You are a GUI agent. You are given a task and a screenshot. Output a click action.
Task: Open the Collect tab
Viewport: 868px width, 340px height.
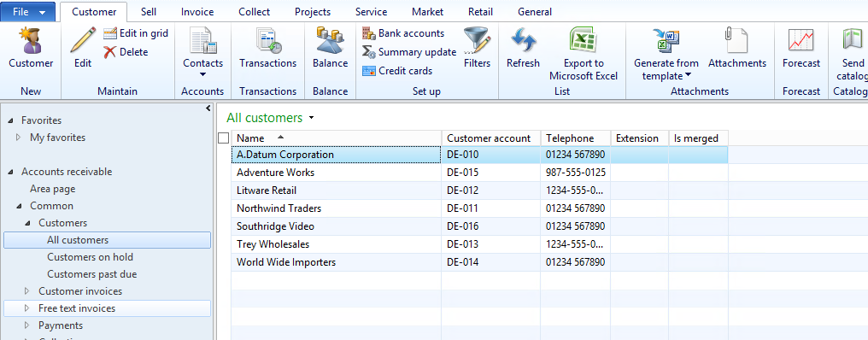point(254,12)
